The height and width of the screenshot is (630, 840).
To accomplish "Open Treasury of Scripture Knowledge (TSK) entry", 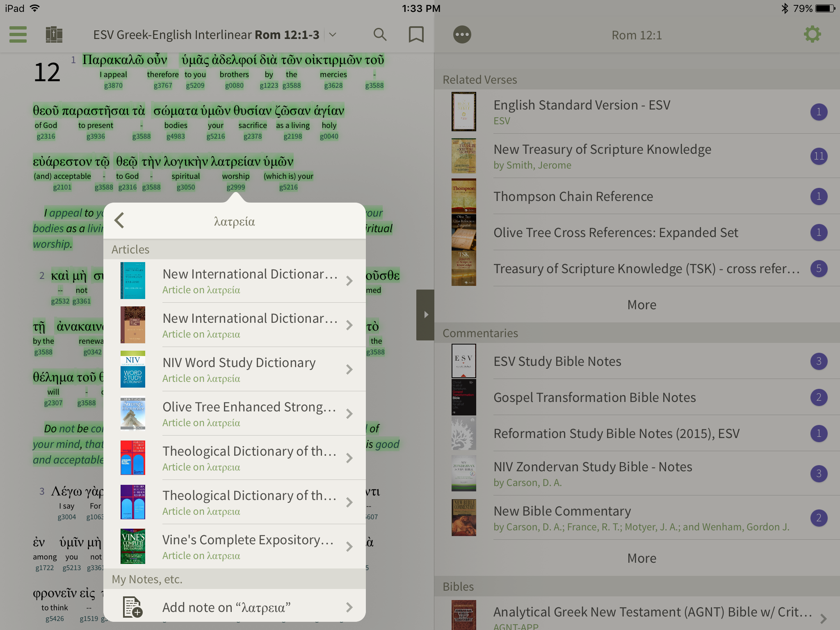I will coord(637,268).
